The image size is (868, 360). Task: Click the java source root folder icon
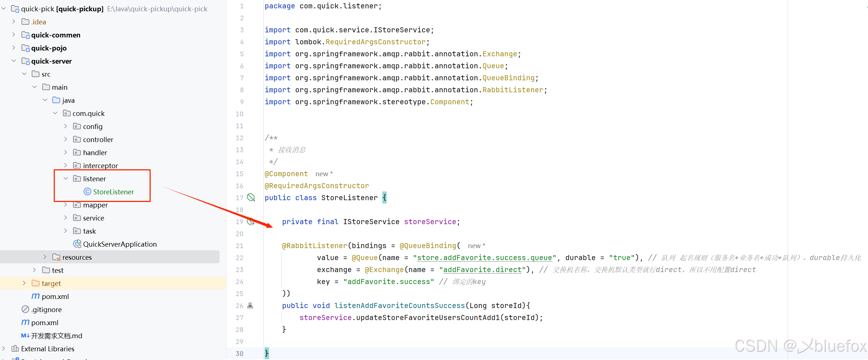tap(56, 100)
